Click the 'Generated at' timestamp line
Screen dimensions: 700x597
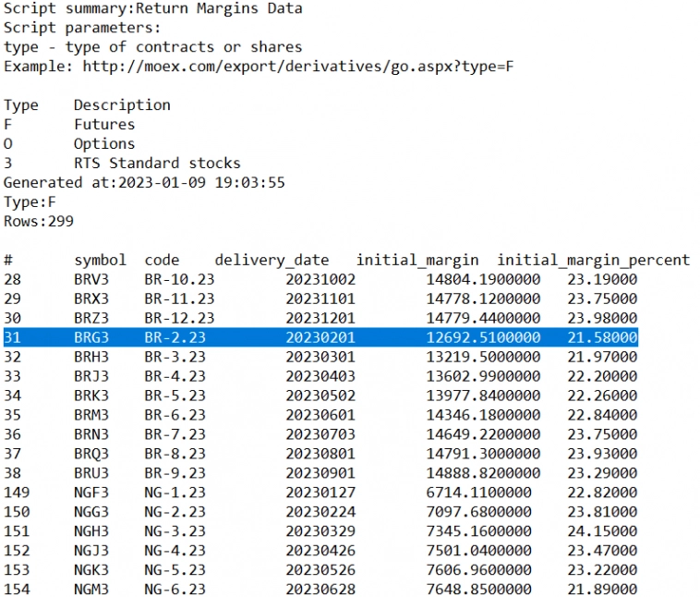[x=144, y=182]
